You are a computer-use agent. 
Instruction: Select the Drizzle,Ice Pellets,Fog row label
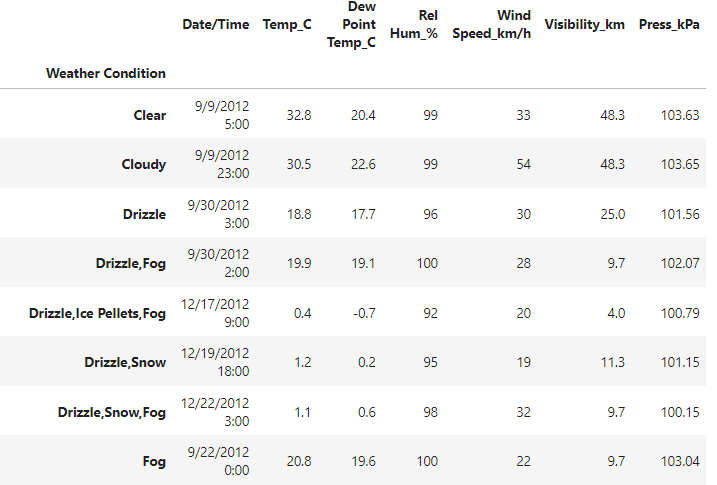click(x=97, y=313)
